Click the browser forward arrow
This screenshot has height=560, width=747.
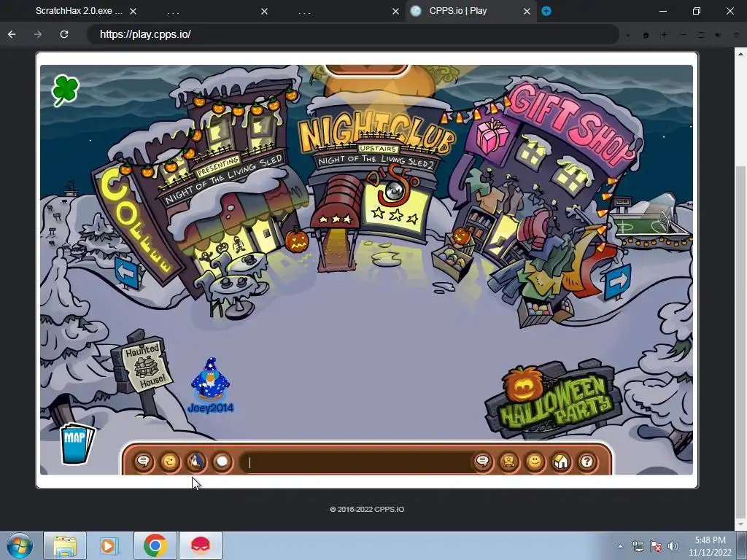point(38,34)
